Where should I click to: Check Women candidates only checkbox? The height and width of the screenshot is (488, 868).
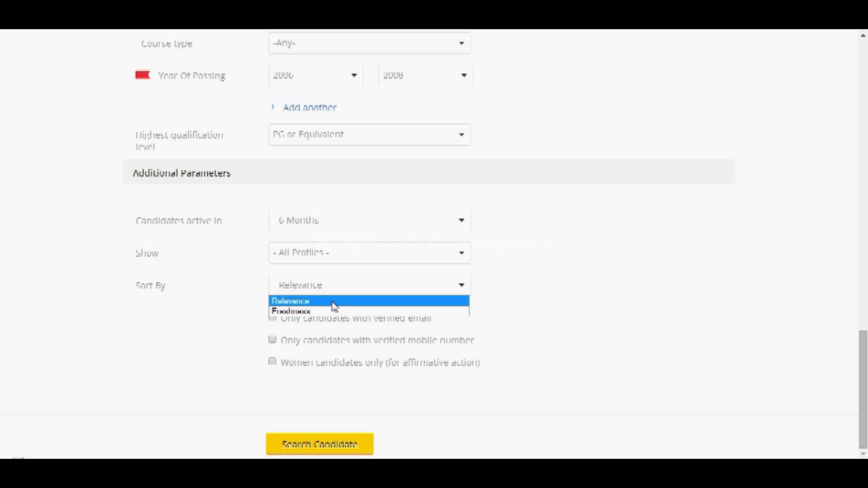[x=273, y=362]
